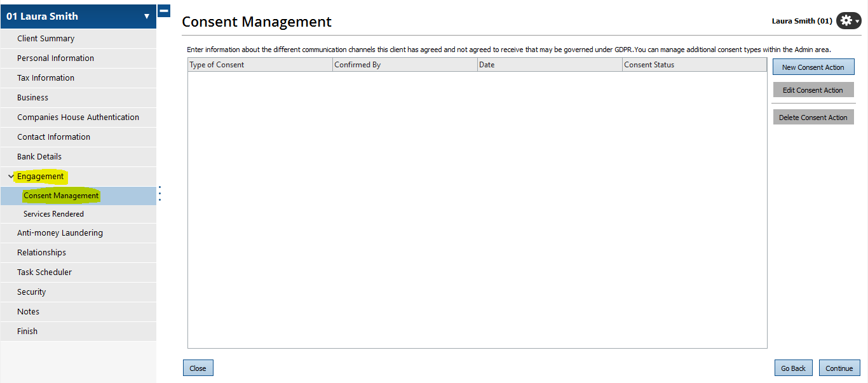Click Delete Consent Action button
Viewport: 868px width, 383px height.
point(813,118)
